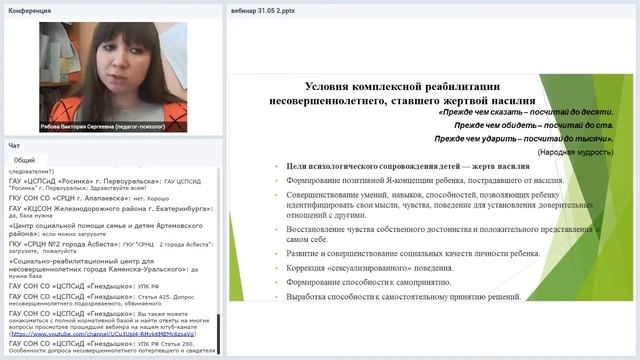Select the Росинка г. Первоуральска chat message
The height and width of the screenshot is (360, 640).
point(105,184)
